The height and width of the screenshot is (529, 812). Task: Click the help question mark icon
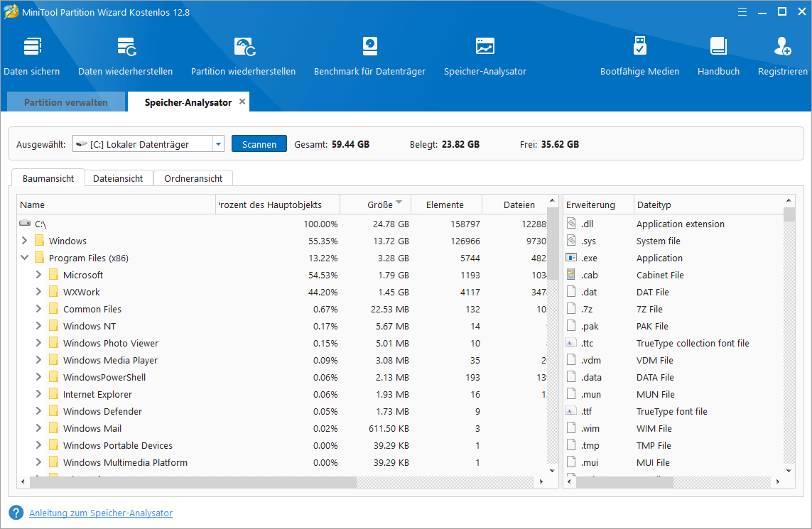click(x=16, y=513)
